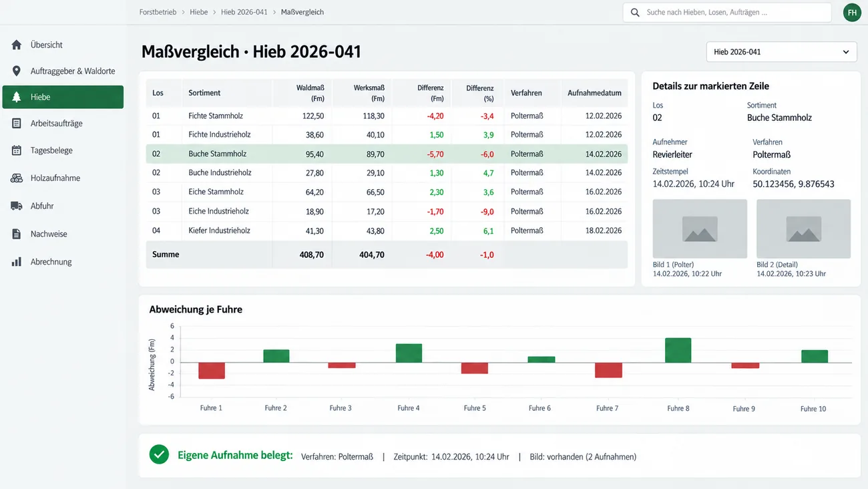Screen dimensions: 868x489
Task: Open the Hieb 2026-041 dropdown
Action: pyautogui.click(x=781, y=51)
